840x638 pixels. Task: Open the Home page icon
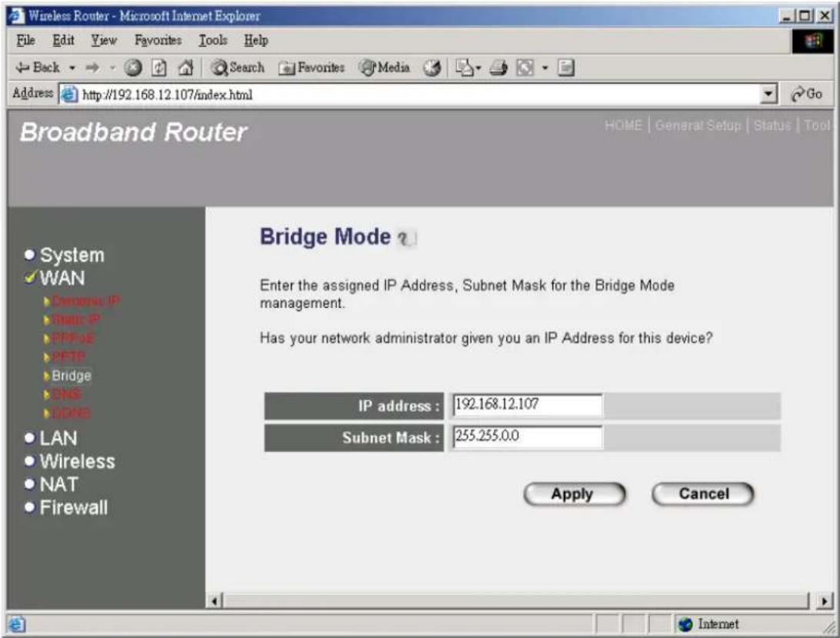pyautogui.click(x=185, y=68)
